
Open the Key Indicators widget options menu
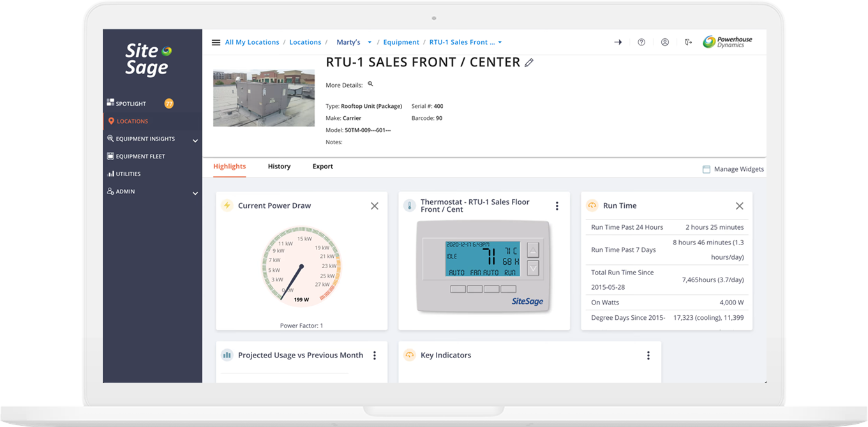click(648, 356)
